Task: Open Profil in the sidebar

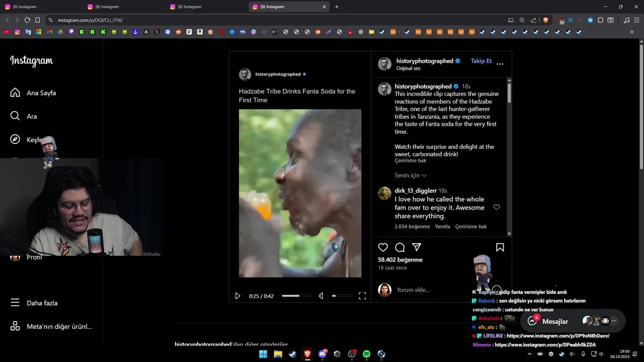Action: tap(34, 257)
